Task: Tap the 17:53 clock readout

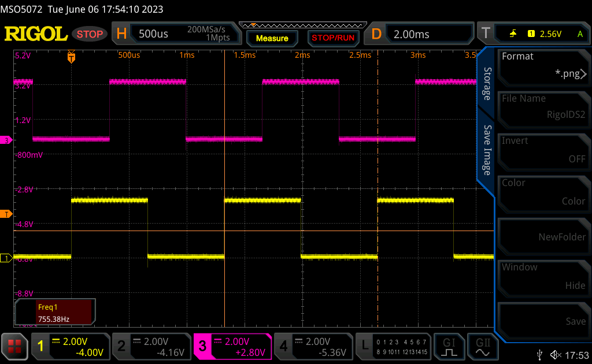Action: [x=577, y=355]
